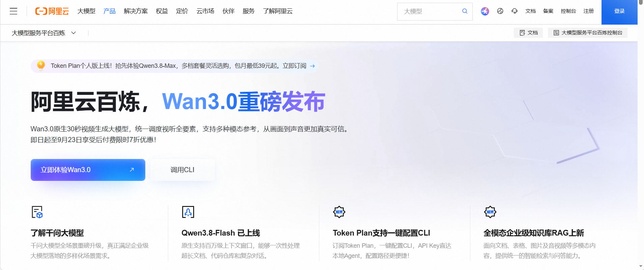Open the 大模型 menu in top navigation
The image size is (644, 270).
point(86,11)
